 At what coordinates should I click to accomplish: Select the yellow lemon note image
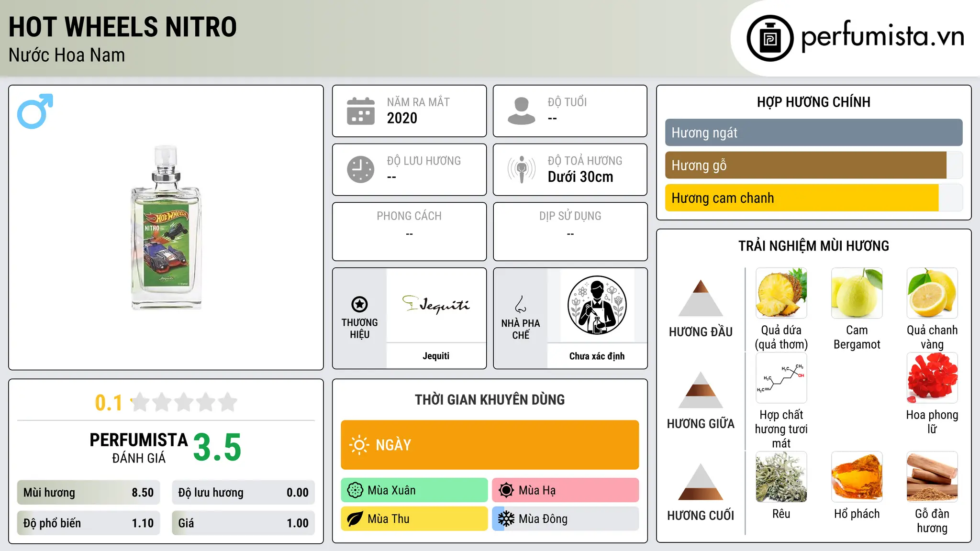coord(932,293)
